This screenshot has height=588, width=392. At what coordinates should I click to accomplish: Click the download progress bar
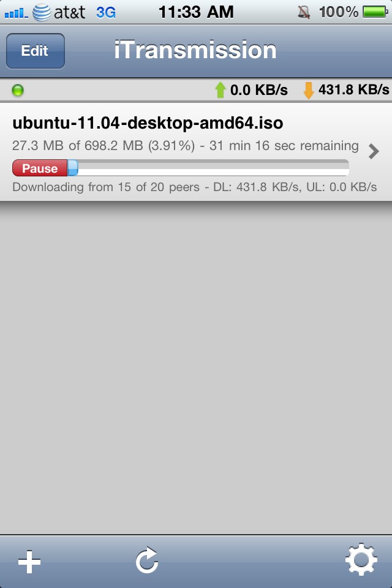181,168
